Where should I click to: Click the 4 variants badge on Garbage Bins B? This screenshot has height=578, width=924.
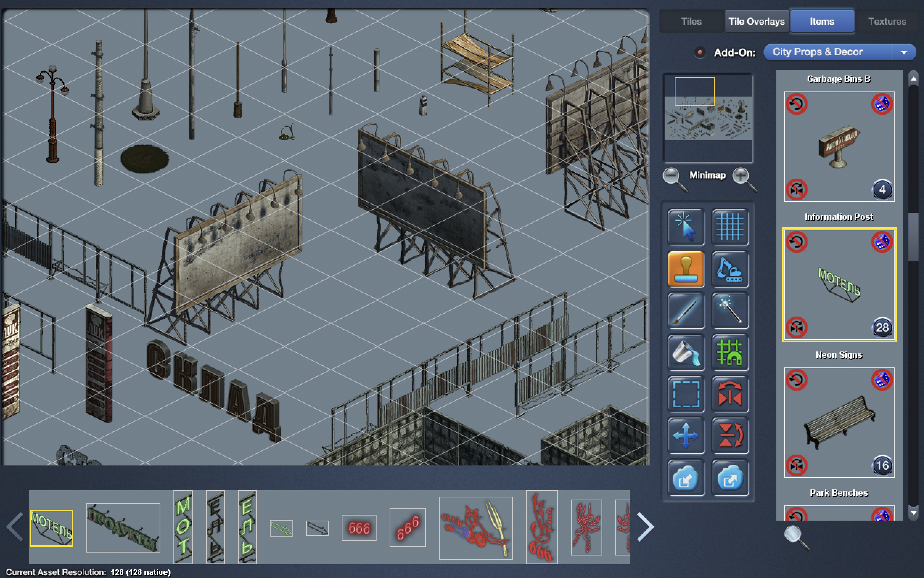(882, 190)
